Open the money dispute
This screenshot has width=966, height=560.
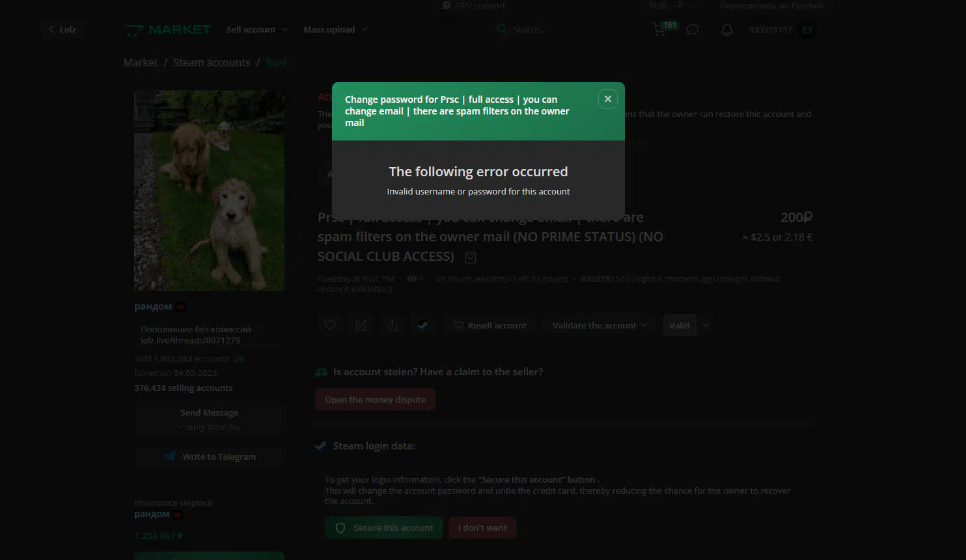coord(375,399)
